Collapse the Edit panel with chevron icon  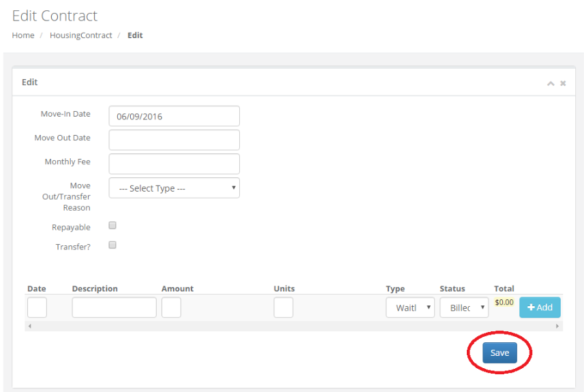[x=551, y=83]
